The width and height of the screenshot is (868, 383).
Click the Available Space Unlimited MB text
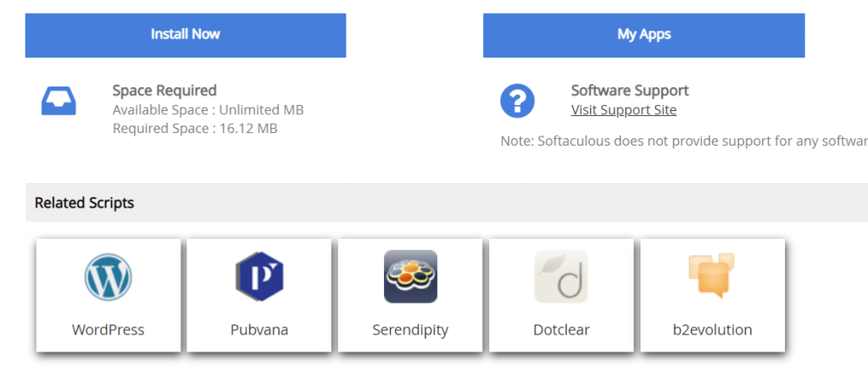[x=208, y=110]
